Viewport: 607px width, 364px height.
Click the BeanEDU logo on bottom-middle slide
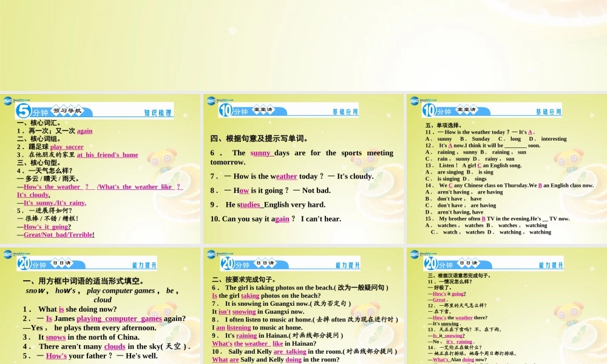(211, 254)
